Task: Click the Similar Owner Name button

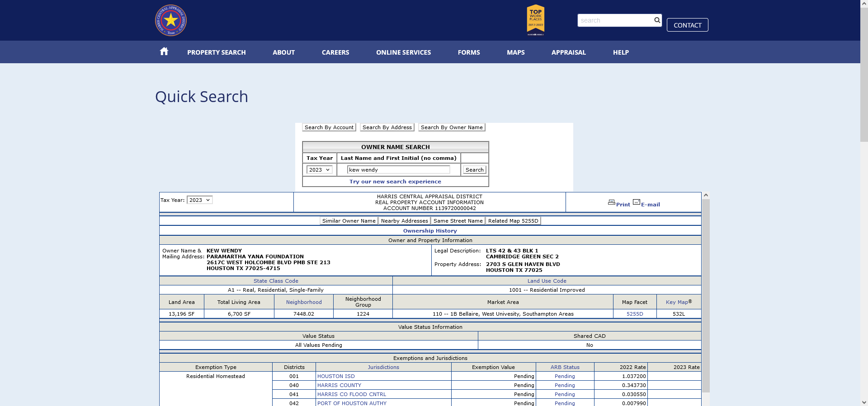Action: point(349,221)
